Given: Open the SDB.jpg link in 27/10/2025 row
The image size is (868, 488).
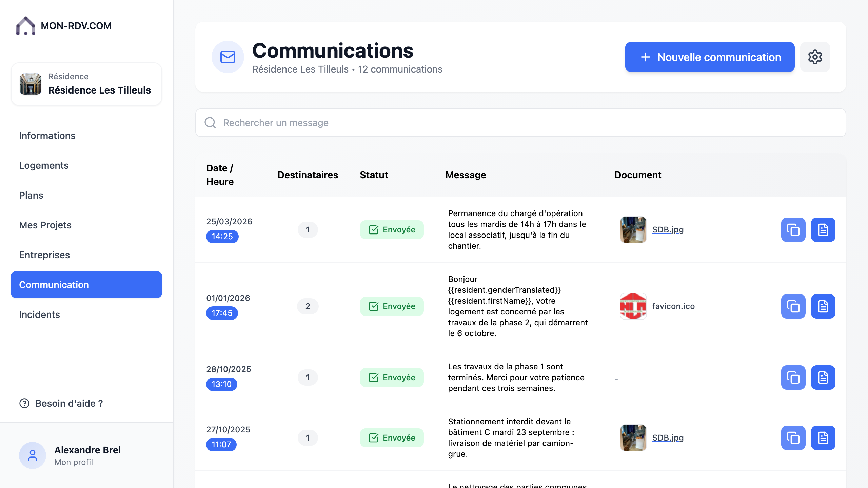Looking at the screenshot, I should pos(668,438).
